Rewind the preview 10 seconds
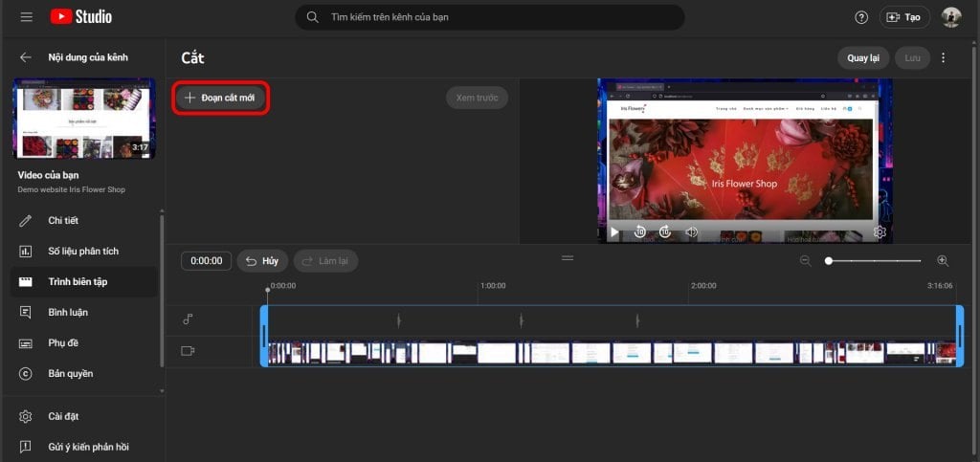This screenshot has width=980, height=462. pos(639,232)
